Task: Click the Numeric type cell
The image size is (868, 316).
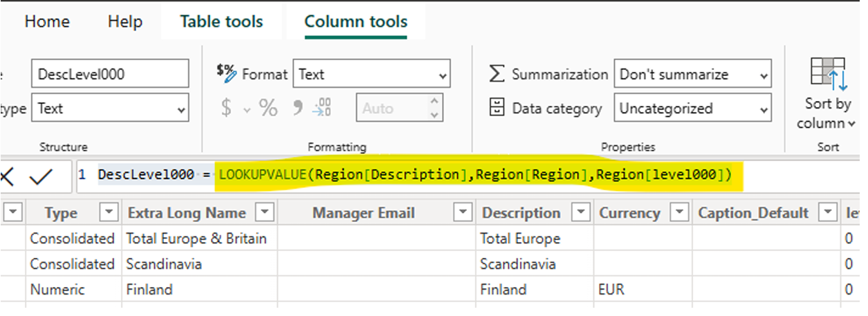Action: coord(73,289)
